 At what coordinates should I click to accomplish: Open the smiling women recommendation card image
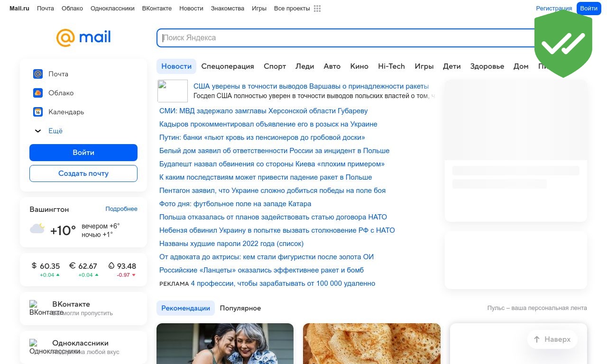point(225,344)
